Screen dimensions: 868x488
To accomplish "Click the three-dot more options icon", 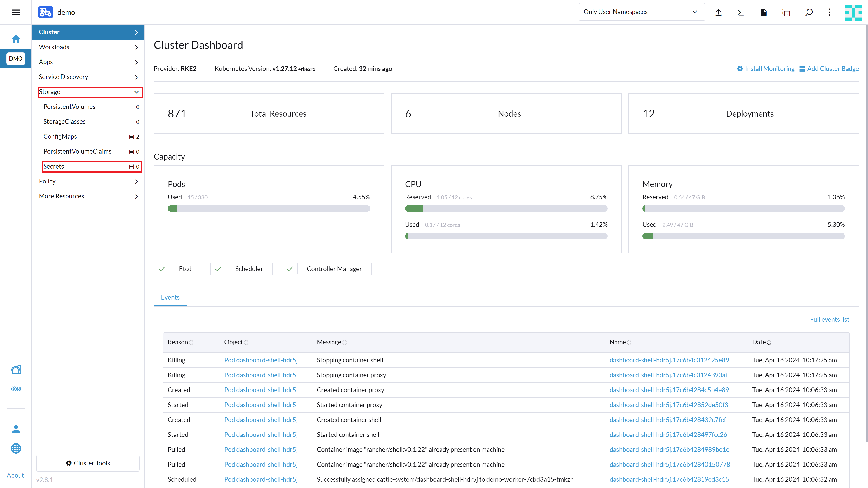I will coord(830,12).
